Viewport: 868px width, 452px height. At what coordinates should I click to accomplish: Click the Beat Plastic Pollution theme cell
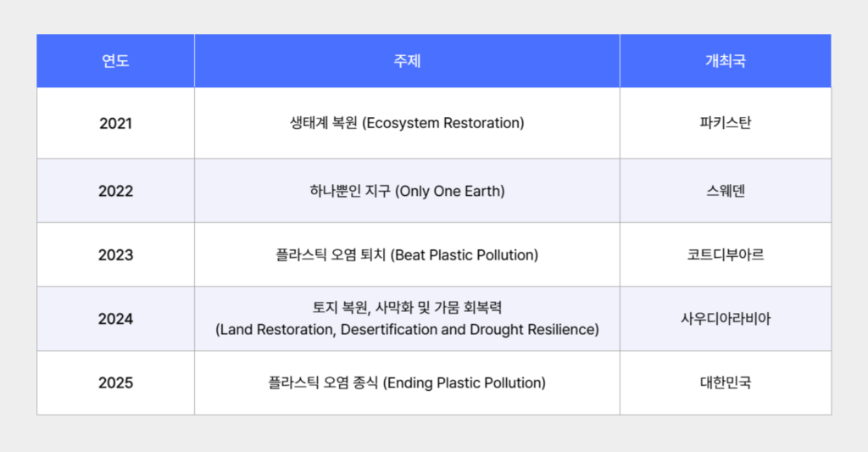(407, 254)
